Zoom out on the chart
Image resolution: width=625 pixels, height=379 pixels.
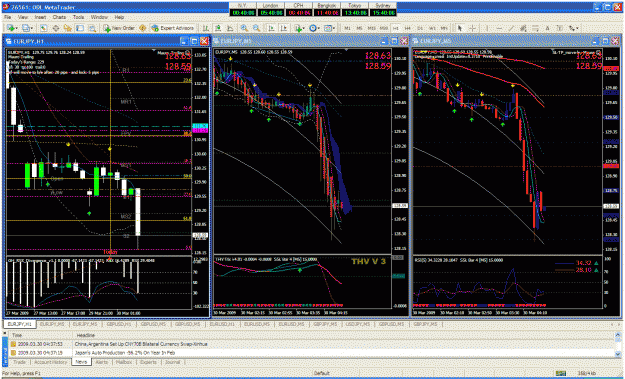coord(256,28)
